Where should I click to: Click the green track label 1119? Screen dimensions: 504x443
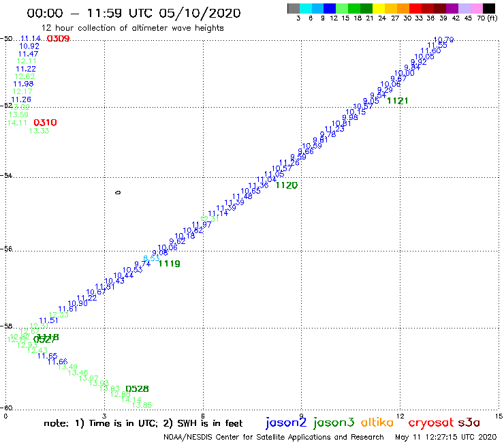[x=170, y=264]
